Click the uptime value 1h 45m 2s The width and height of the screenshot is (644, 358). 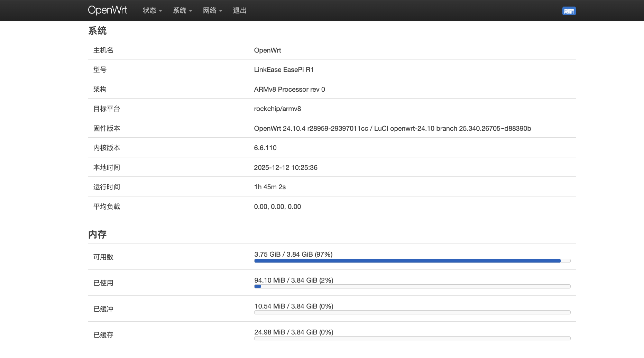pos(270,187)
